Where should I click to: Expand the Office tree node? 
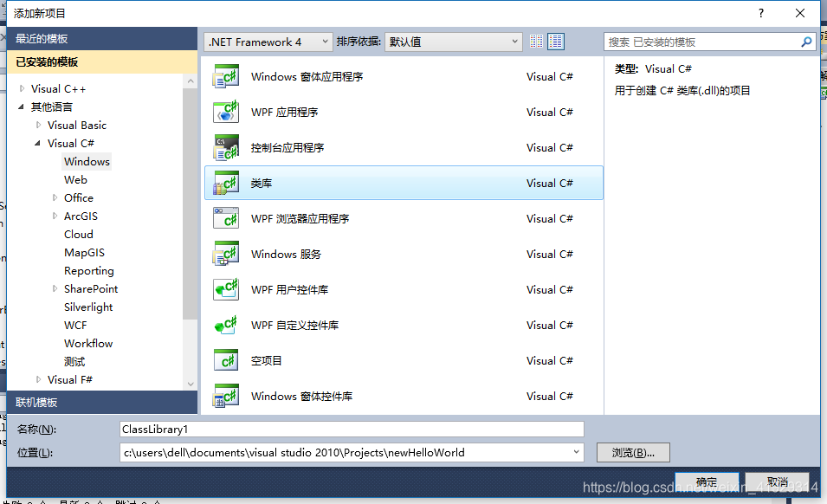(55, 197)
